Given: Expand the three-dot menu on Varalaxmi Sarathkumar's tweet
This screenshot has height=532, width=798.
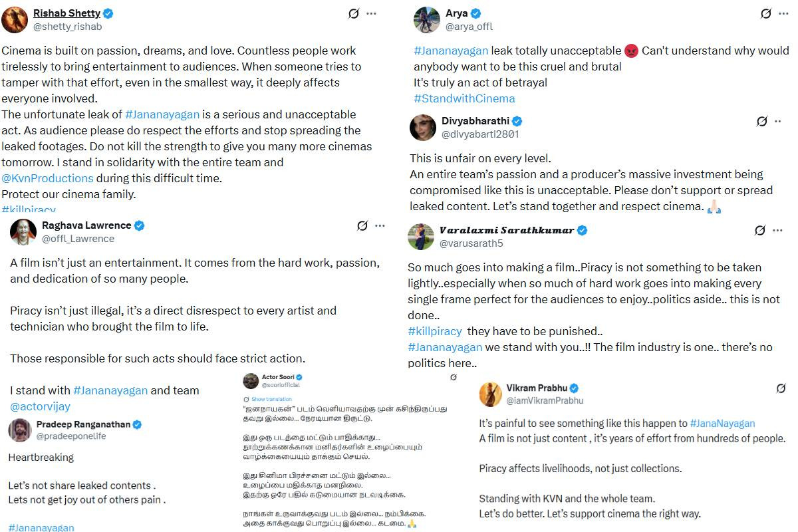Looking at the screenshot, I should click(x=777, y=230).
